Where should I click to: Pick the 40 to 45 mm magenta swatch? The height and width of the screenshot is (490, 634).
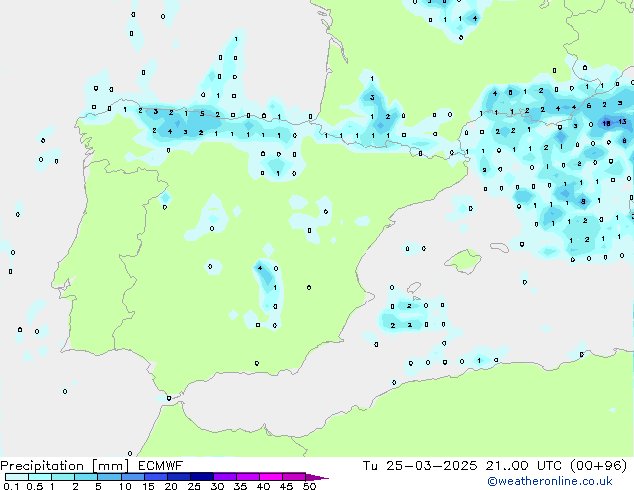click(x=271, y=477)
